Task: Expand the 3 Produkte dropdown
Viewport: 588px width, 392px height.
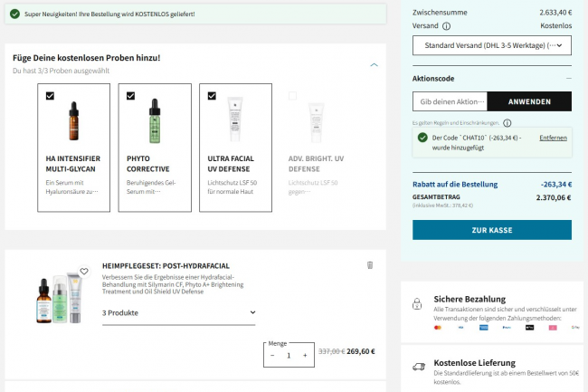Action: [178, 313]
